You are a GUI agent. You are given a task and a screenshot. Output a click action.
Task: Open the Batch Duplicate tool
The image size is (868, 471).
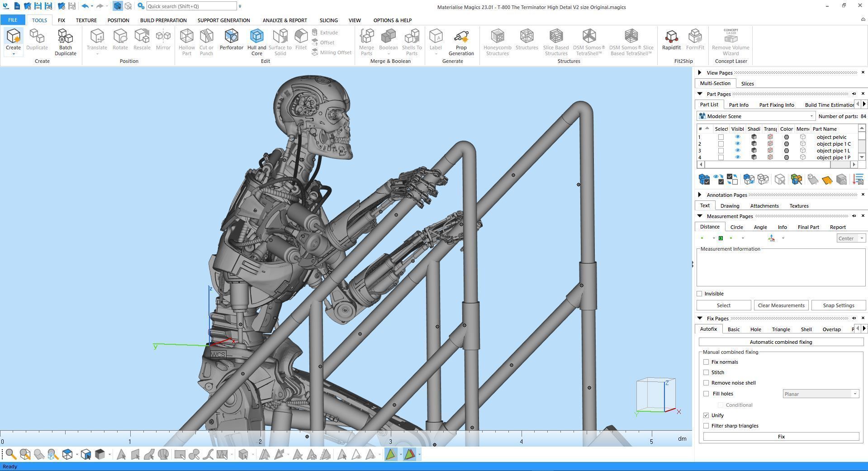click(x=65, y=43)
